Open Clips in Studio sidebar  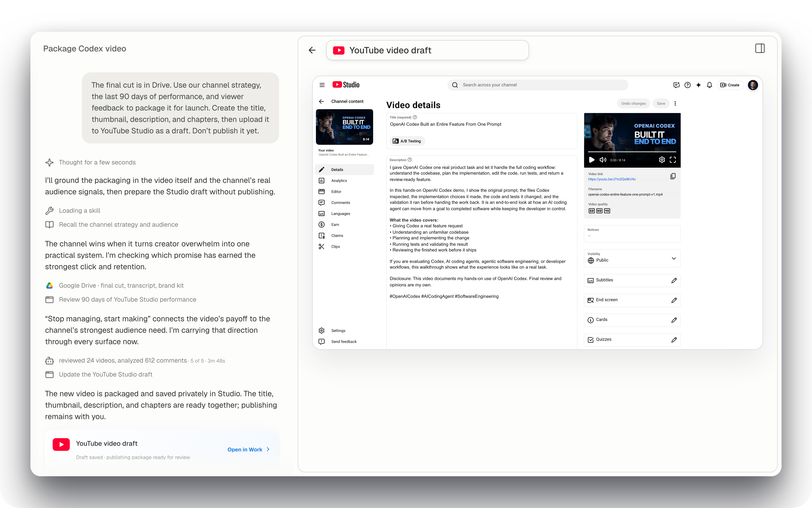click(x=345, y=247)
